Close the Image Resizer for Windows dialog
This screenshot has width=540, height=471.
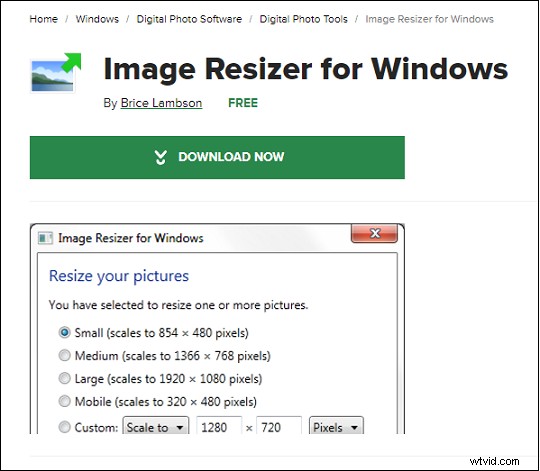[374, 233]
